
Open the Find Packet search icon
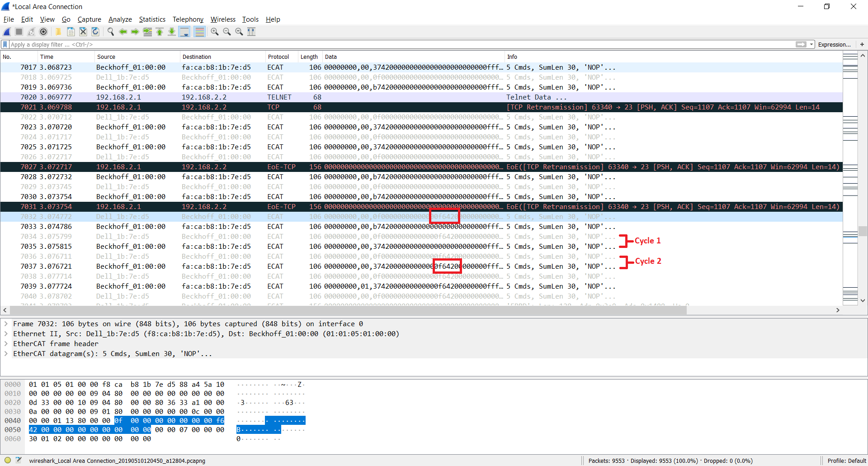click(110, 32)
